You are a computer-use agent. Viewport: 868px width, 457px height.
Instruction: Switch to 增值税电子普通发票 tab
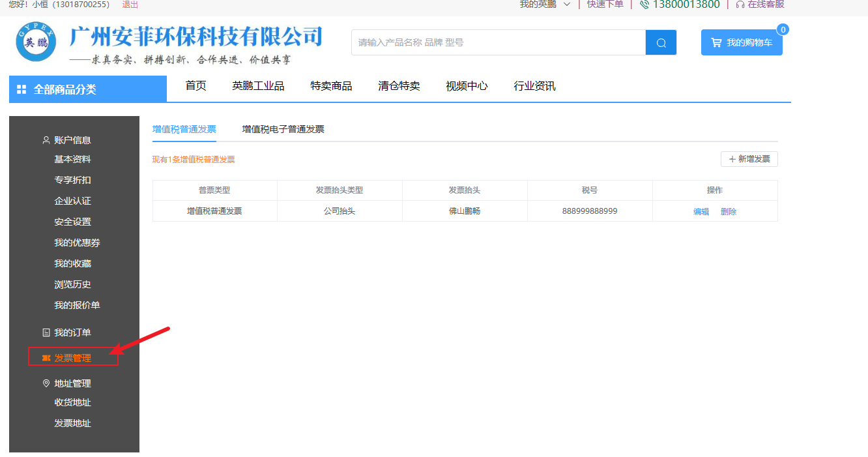(283, 129)
